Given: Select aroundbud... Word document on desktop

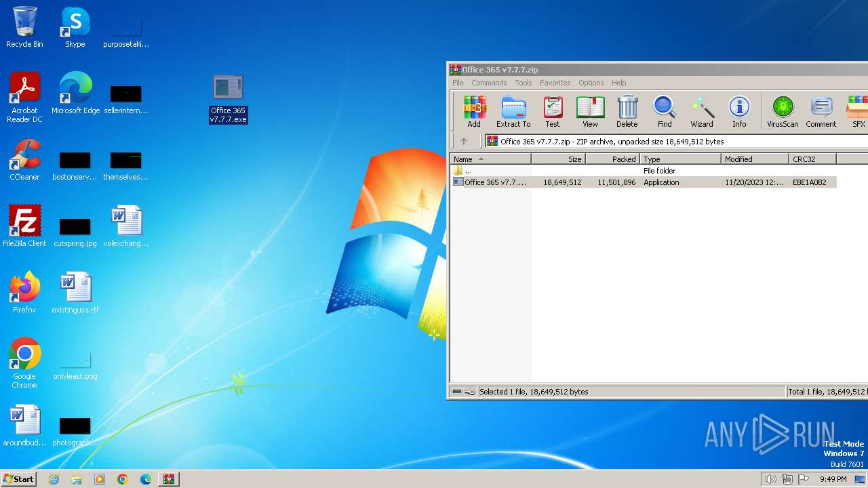Looking at the screenshot, I should 24,426.
